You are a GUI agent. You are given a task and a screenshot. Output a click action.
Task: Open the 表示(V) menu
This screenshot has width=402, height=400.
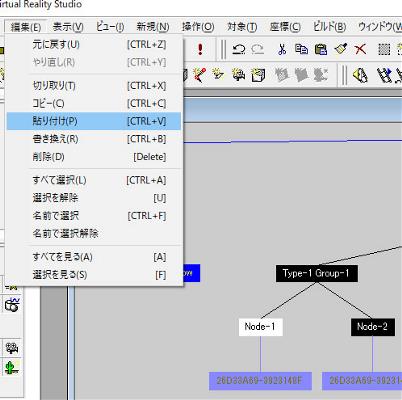coord(68,27)
